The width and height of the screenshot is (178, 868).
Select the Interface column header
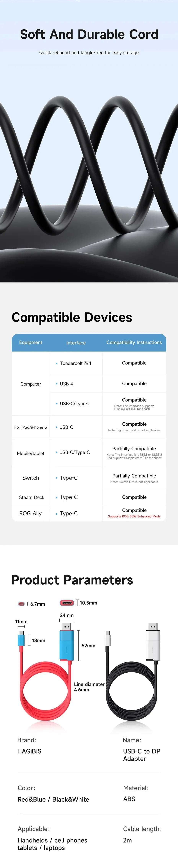(x=76, y=343)
